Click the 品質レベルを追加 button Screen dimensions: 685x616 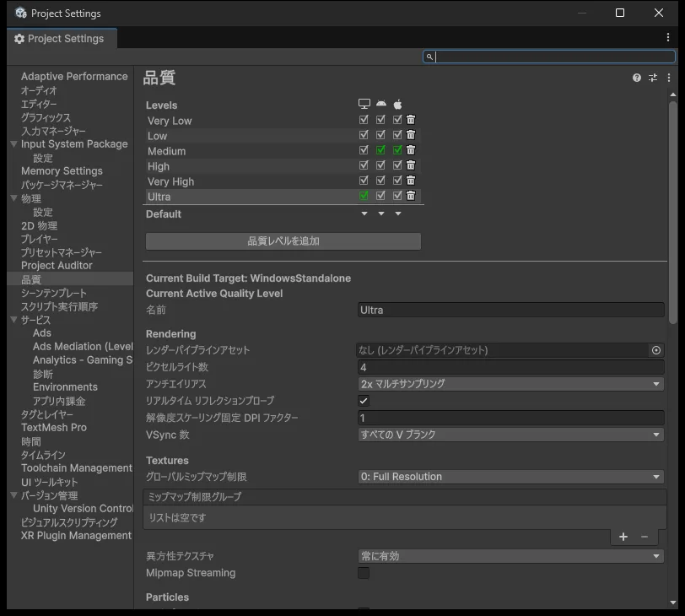click(283, 241)
